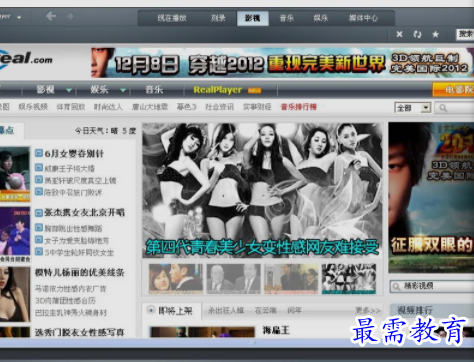Open 音乐 in the site navigation bar

tap(154, 90)
